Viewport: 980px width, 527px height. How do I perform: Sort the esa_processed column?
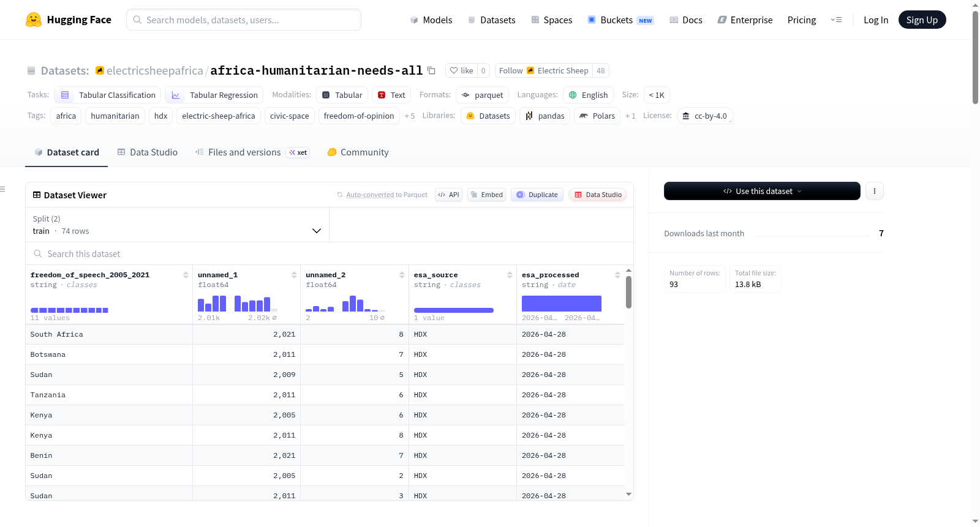point(617,275)
